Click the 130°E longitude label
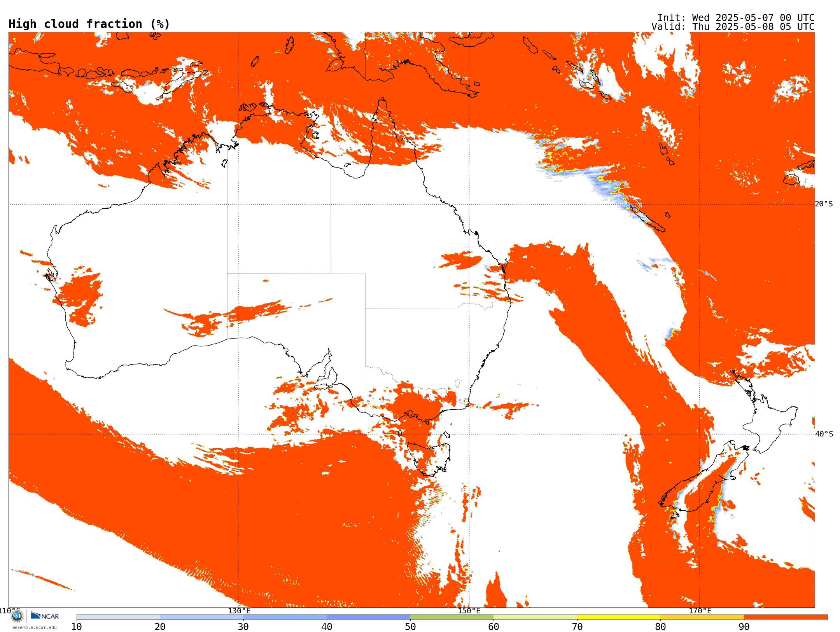Viewport: 840px width, 632px height. click(239, 611)
